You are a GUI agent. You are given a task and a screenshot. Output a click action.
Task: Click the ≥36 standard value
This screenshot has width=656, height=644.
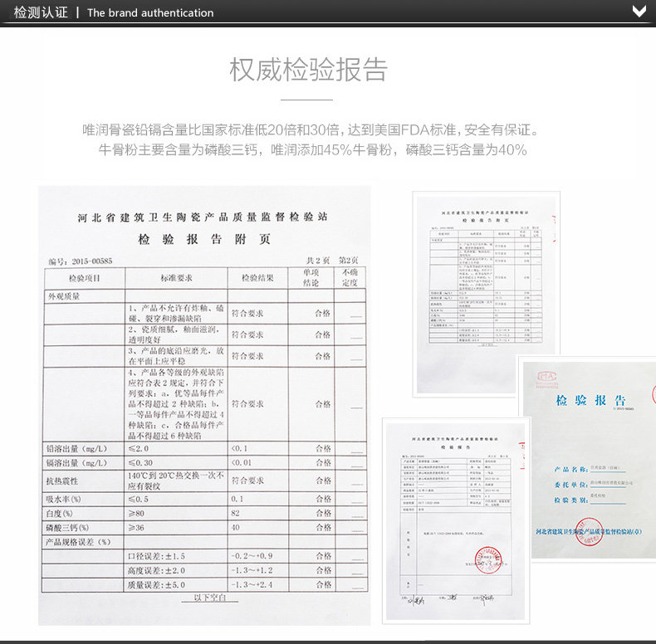(136, 528)
